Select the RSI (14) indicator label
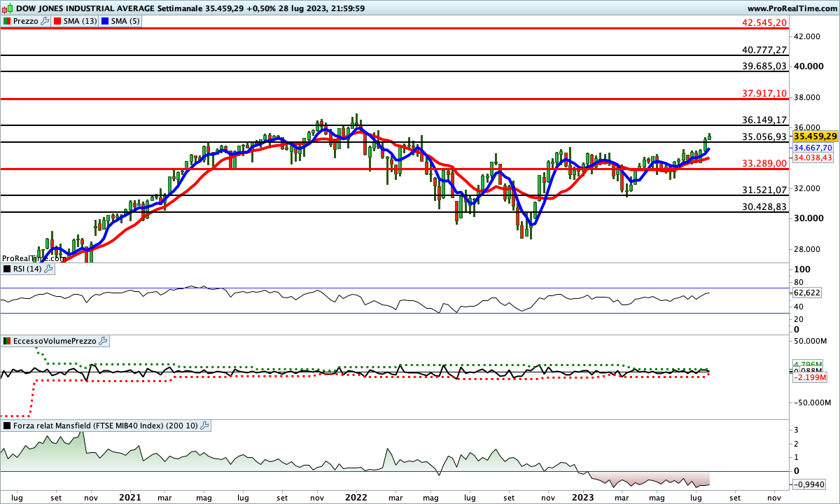Screen dimensions: 840x504 pyautogui.click(x=28, y=269)
